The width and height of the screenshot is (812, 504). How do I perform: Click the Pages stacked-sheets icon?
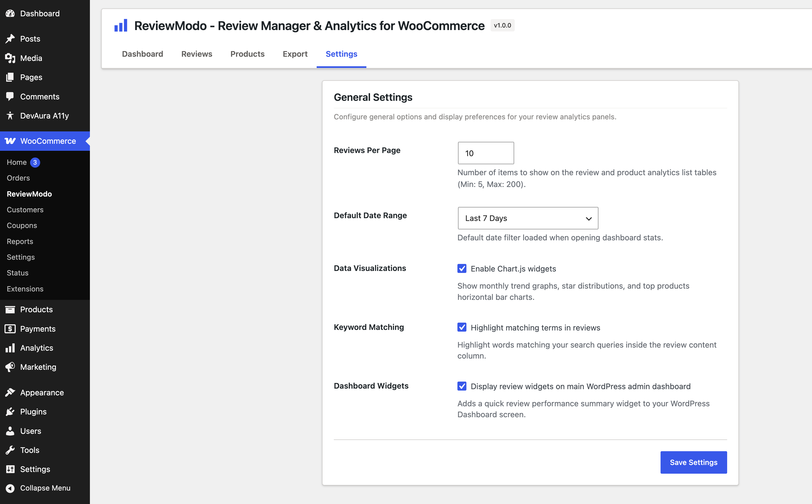(x=10, y=77)
